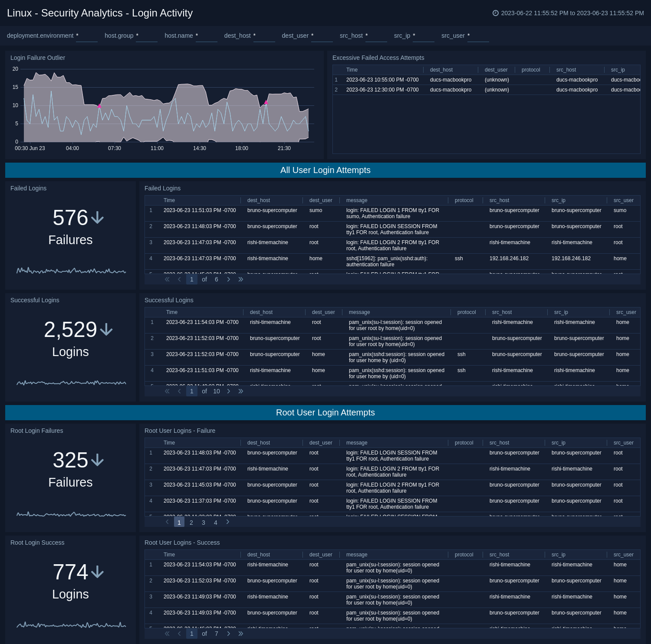Jump to last page of Successful Logins table
The width and height of the screenshot is (651, 644).
pyautogui.click(x=241, y=391)
